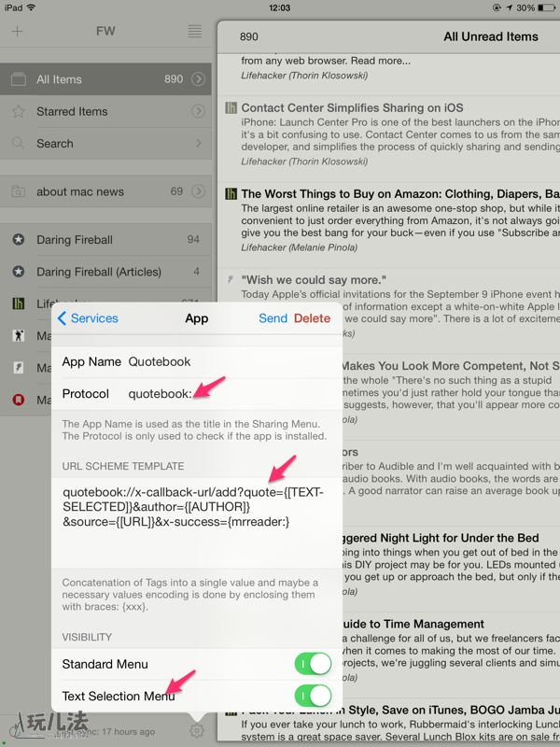Tap the Lifehacker feed icon in the sidebar
This screenshot has height=747, width=560.
click(x=18, y=303)
